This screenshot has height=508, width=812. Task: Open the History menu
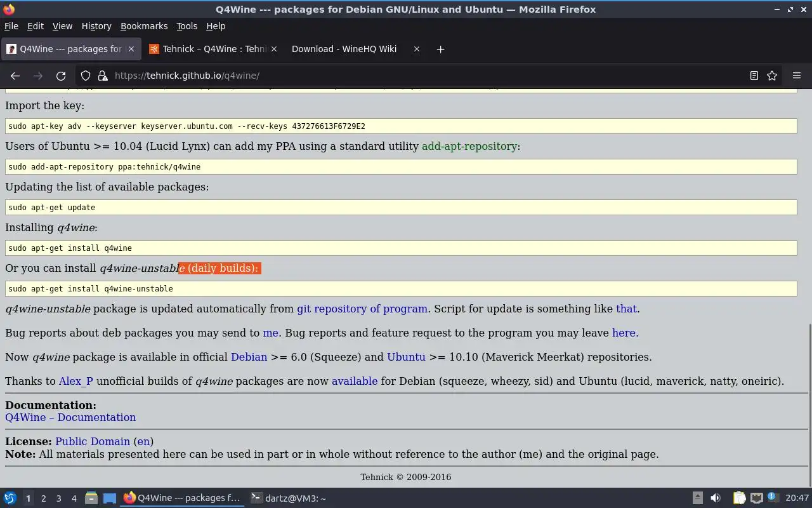(96, 26)
